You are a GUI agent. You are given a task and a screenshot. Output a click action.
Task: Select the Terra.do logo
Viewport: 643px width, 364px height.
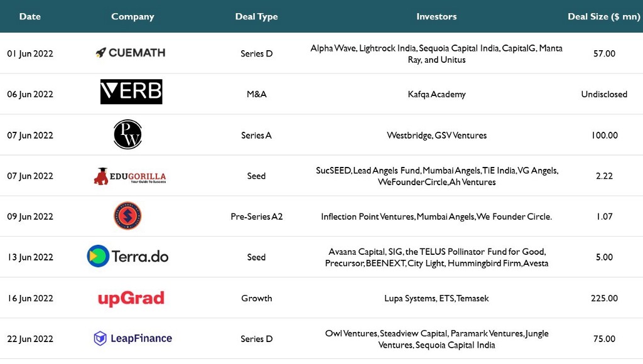[127, 256]
